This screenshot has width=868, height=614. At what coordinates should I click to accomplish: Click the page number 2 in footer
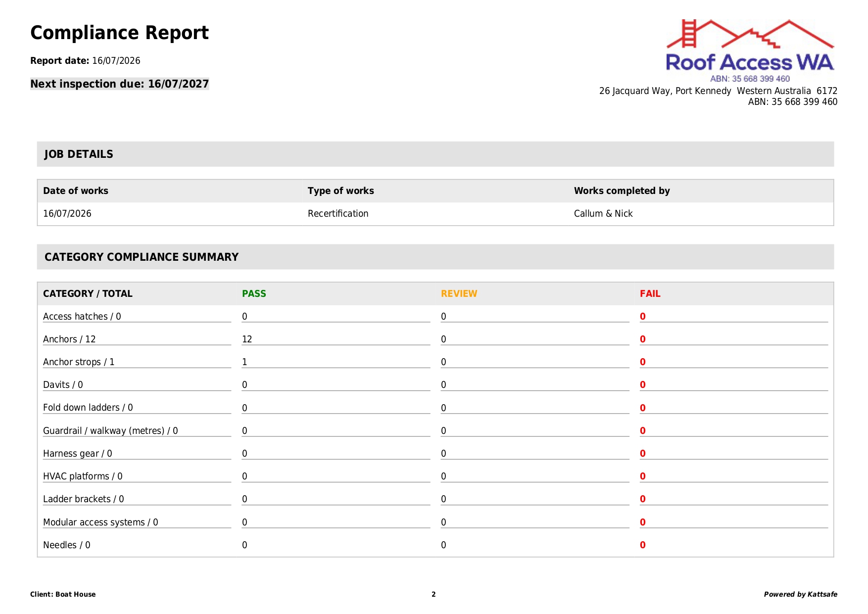coord(434,594)
